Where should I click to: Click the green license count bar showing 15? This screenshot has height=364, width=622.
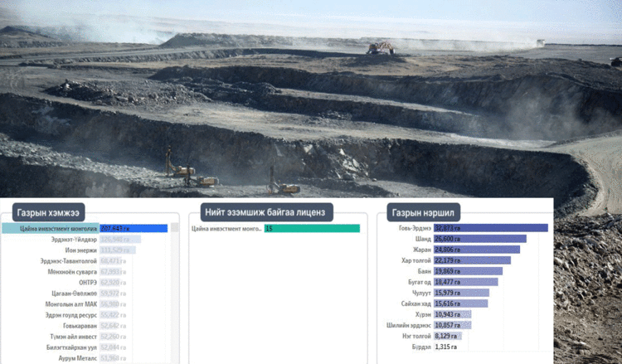pos(312,229)
